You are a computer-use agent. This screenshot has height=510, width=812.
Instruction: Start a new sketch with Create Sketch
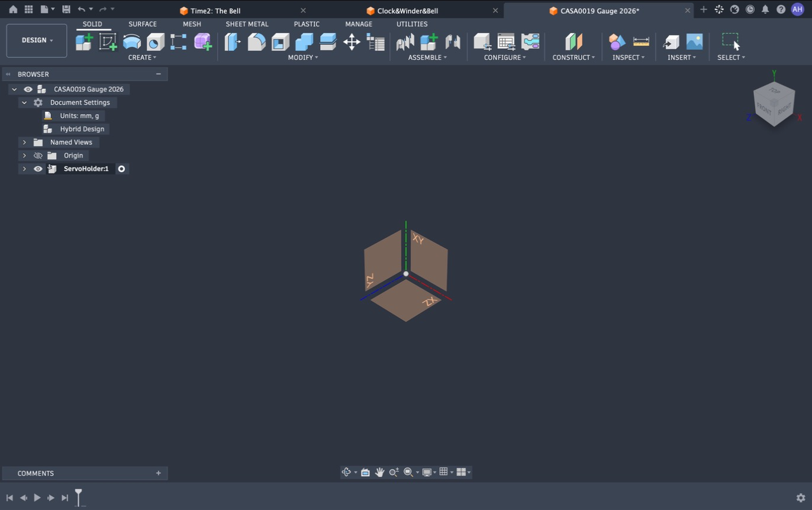(x=108, y=41)
